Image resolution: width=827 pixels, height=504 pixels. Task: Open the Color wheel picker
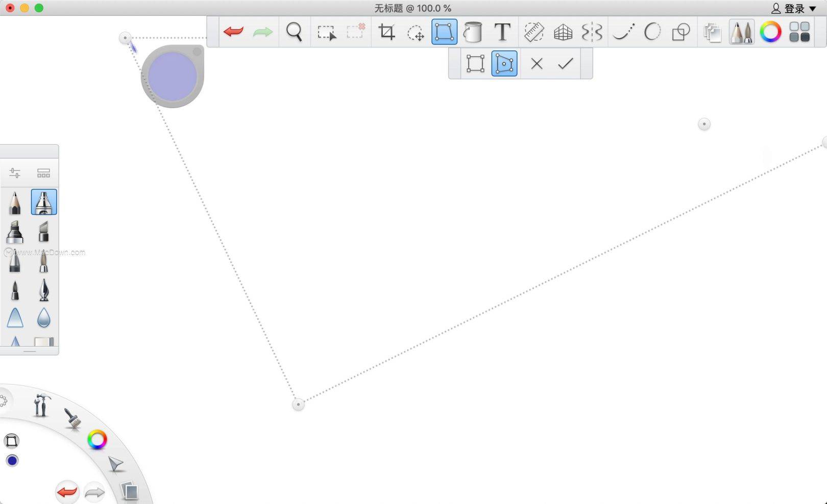771,32
